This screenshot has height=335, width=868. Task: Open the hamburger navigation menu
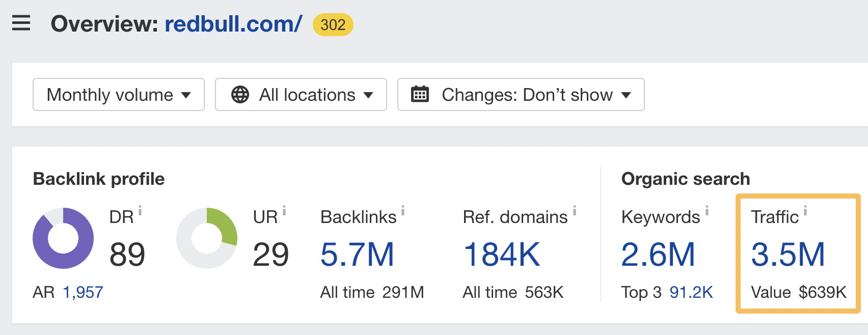[x=21, y=23]
